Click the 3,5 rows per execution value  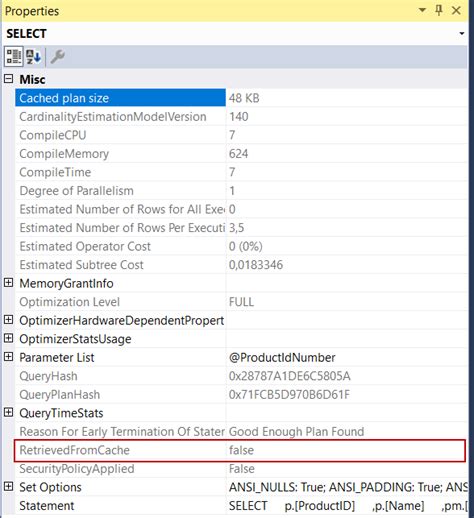(x=236, y=228)
